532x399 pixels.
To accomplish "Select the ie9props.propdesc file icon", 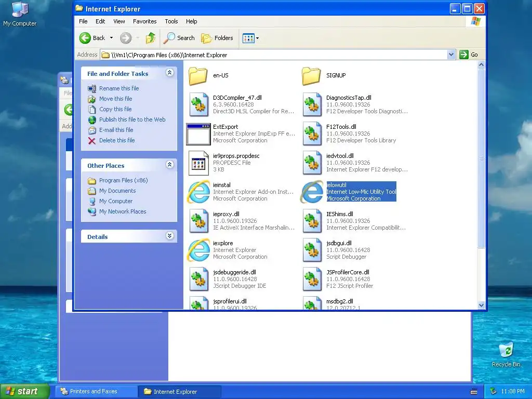I will 198,163.
